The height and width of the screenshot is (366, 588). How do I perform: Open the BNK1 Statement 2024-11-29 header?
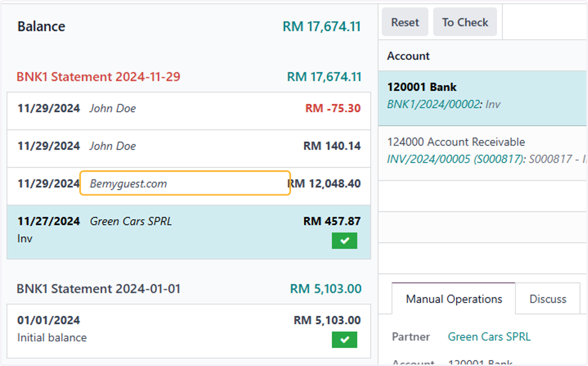pyautogui.click(x=98, y=77)
